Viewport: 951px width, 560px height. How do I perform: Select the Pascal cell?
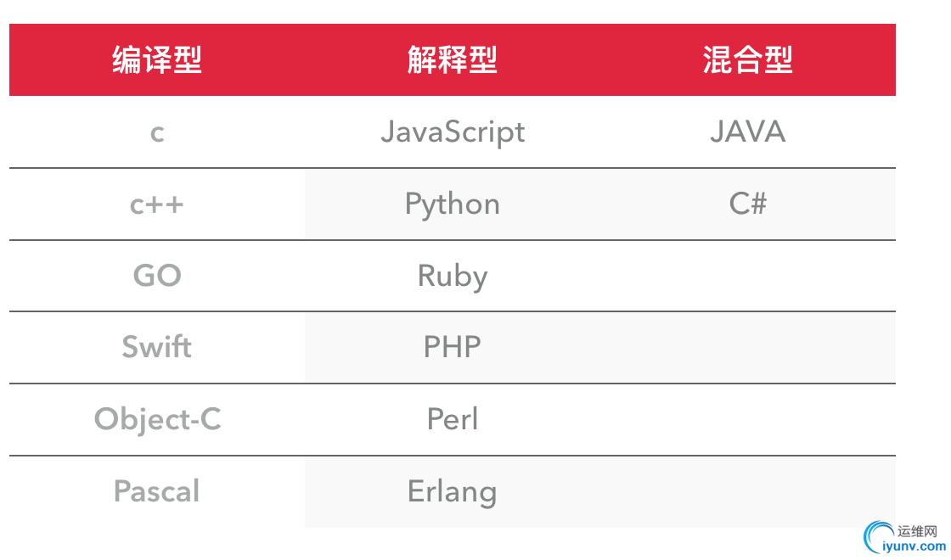157,492
